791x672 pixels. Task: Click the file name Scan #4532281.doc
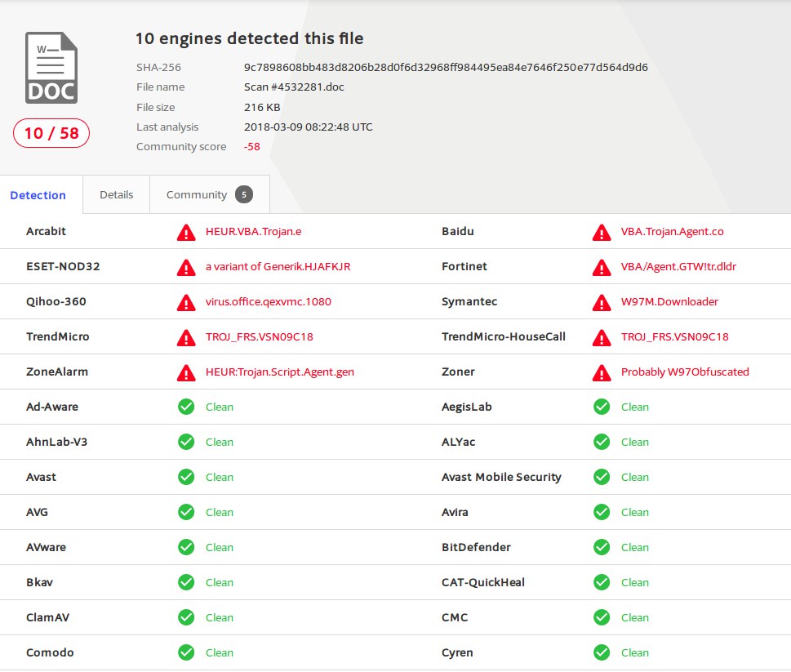(x=294, y=87)
